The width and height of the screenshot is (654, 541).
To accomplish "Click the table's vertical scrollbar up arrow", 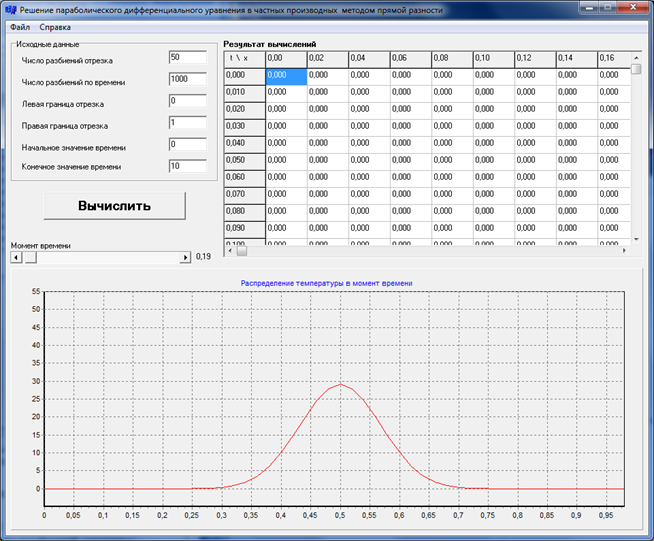I will (x=636, y=58).
